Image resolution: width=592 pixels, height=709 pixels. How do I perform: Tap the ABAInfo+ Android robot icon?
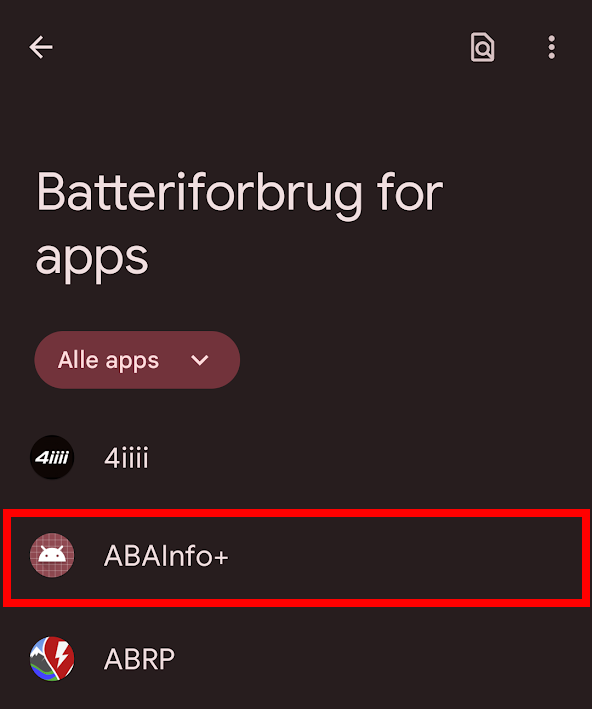pyautogui.click(x=52, y=555)
